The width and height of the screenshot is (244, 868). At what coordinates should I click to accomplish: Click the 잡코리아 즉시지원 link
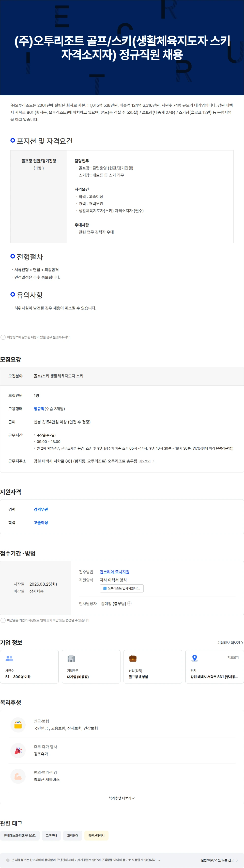[x=115, y=572]
